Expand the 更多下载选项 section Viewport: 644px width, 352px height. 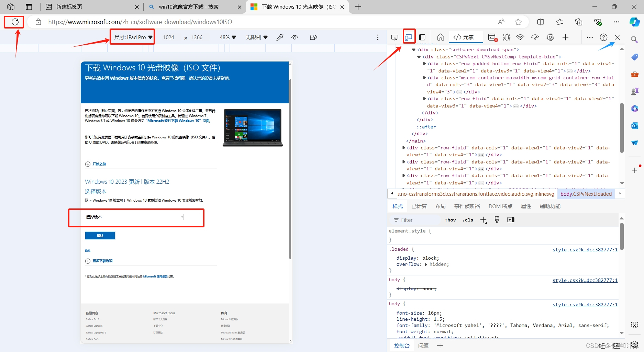tap(99, 261)
